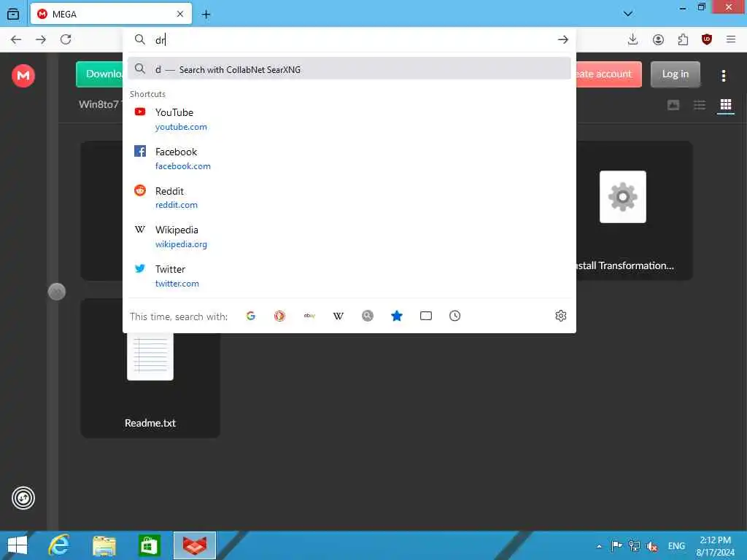Choose the Reddit shortcut

tap(349, 198)
